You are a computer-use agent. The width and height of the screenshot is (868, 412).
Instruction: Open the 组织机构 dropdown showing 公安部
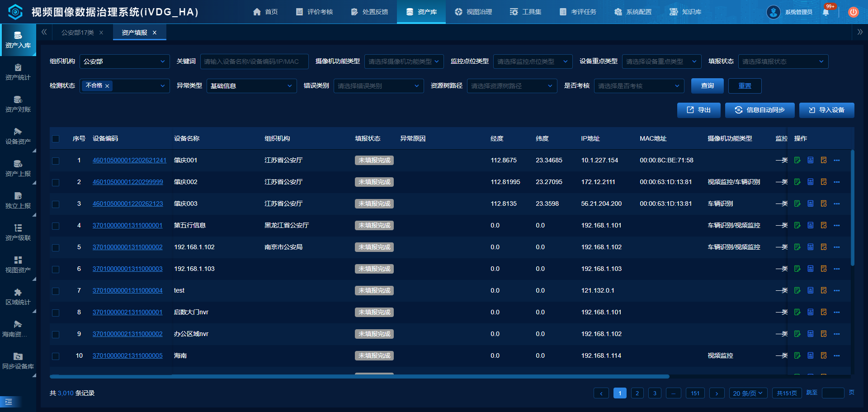pos(124,62)
